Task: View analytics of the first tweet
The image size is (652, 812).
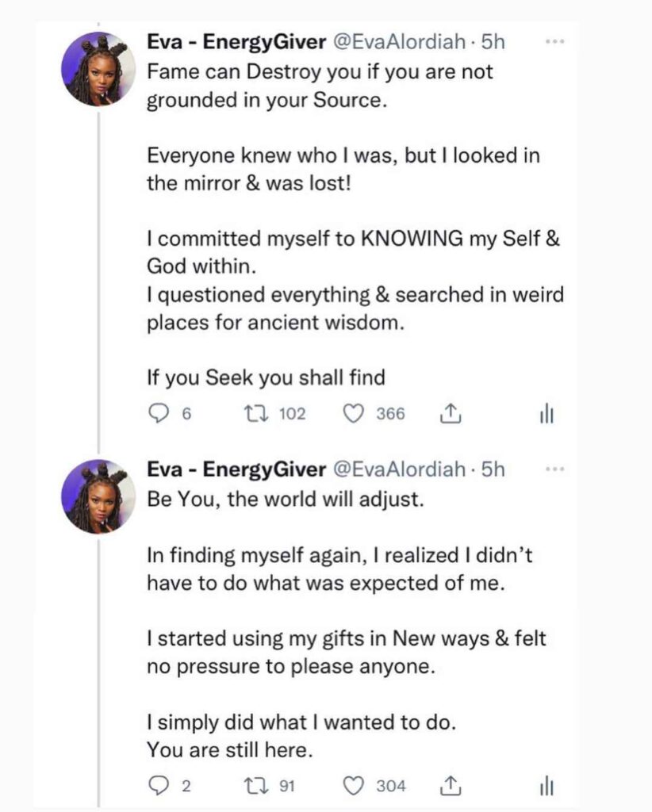Action: tap(547, 415)
